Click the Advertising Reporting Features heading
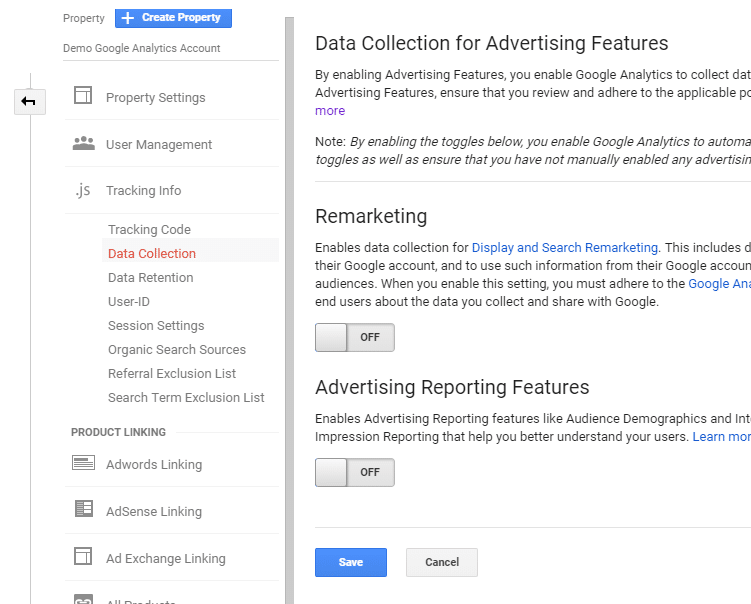 pos(452,387)
